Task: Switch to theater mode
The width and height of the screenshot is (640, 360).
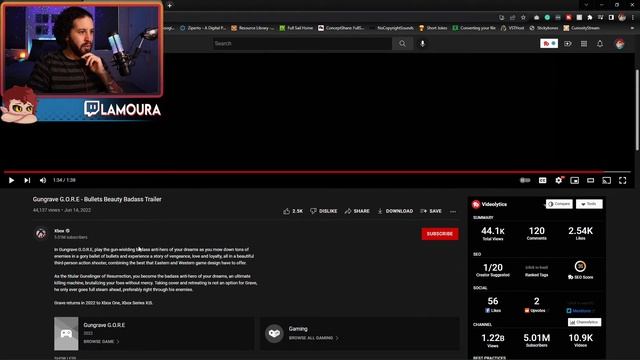Action: click(591, 180)
